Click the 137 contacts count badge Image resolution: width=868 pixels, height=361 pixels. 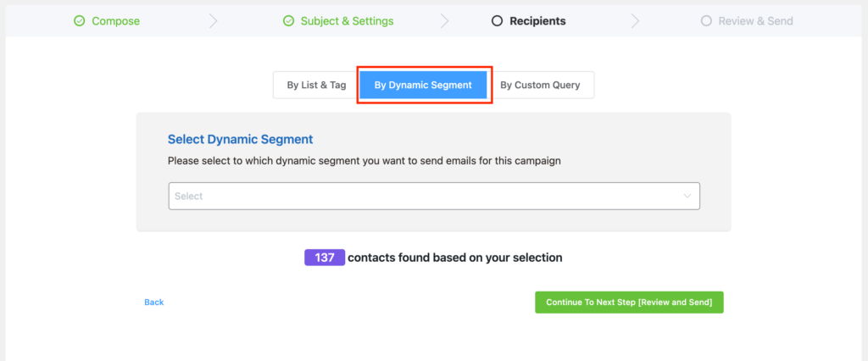coord(325,258)
